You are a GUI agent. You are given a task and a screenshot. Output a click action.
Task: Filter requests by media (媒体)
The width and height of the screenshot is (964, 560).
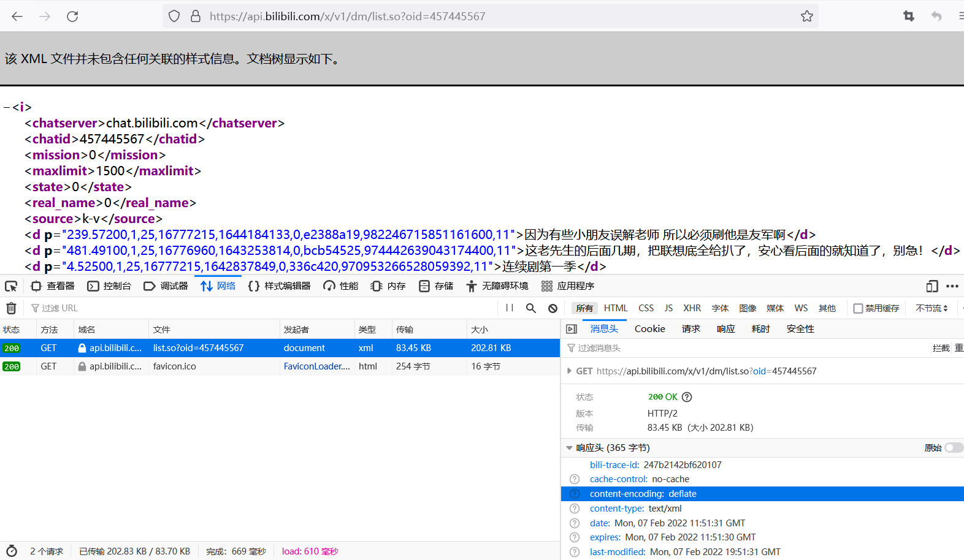(775, 308)
